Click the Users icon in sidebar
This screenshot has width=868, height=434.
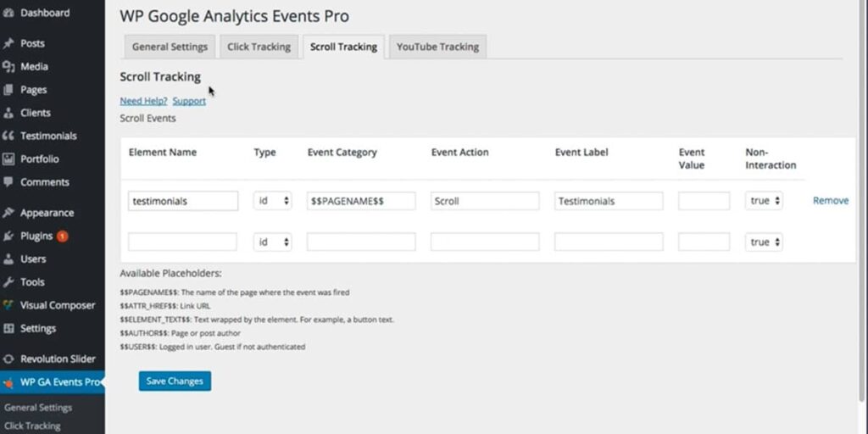8,259
